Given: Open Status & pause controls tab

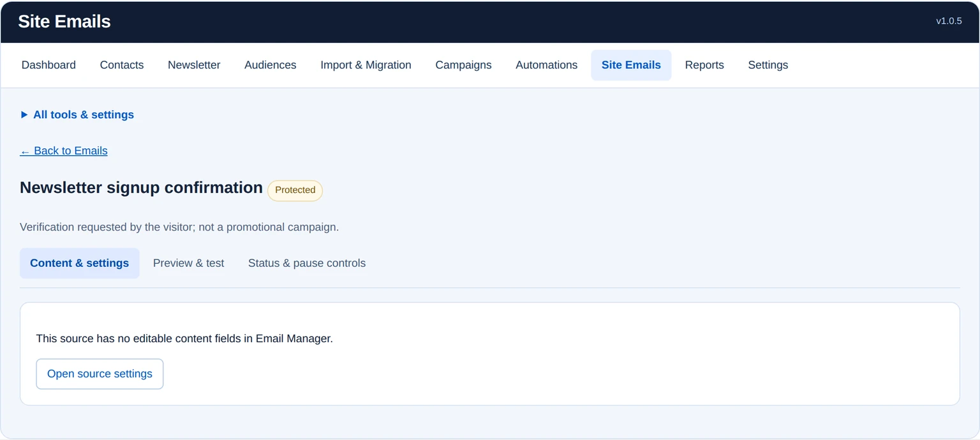Looking at the screenshot, I should 307,263.
